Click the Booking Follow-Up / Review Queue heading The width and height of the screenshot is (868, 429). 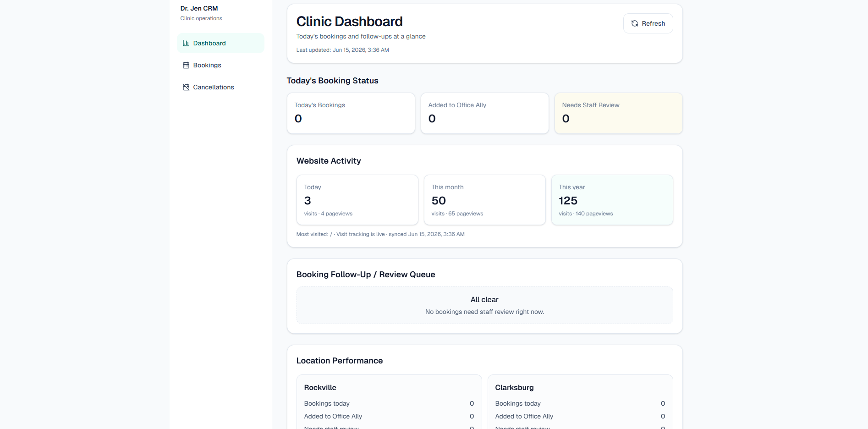click(x=366, y=275)
